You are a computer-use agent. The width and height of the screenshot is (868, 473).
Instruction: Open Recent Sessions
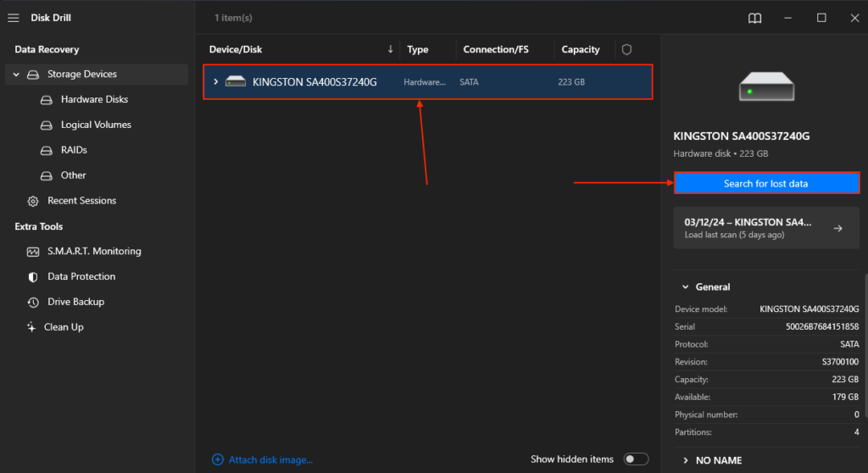[82, 201]
